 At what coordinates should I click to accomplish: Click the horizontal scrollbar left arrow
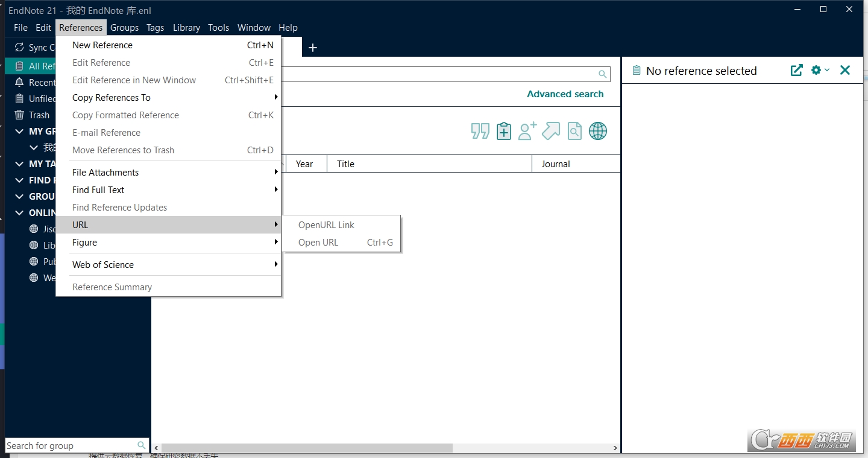coord(157,448)
